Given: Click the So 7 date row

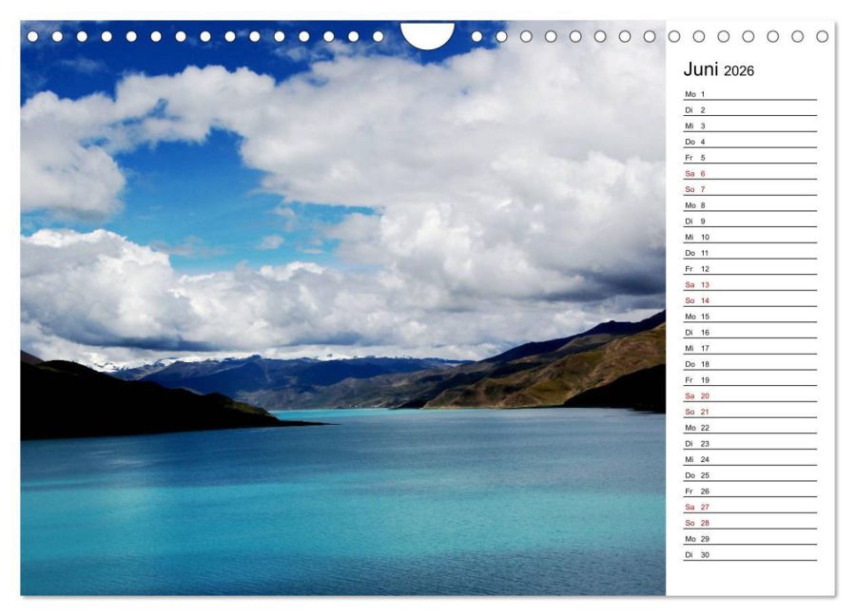Looking at the screenshot, I should click(749, 190).
